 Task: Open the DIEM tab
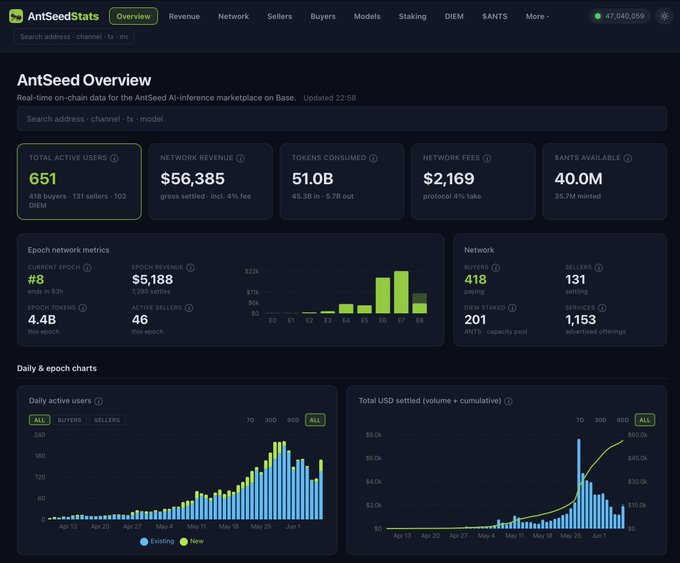point(454,16)
